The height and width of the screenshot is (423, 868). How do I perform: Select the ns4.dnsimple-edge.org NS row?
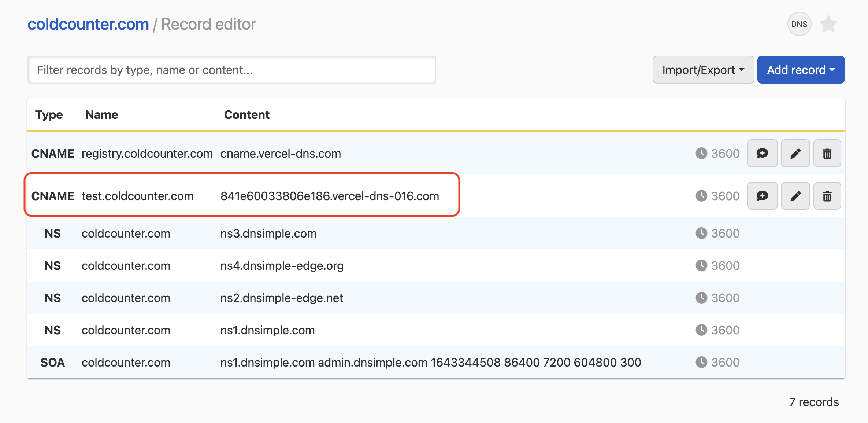click(x=282, y=265)
